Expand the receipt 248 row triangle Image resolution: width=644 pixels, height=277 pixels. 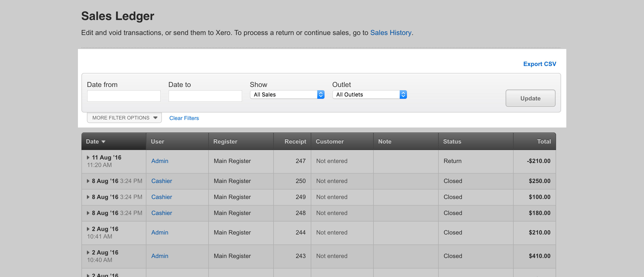(x=88, y=213)
